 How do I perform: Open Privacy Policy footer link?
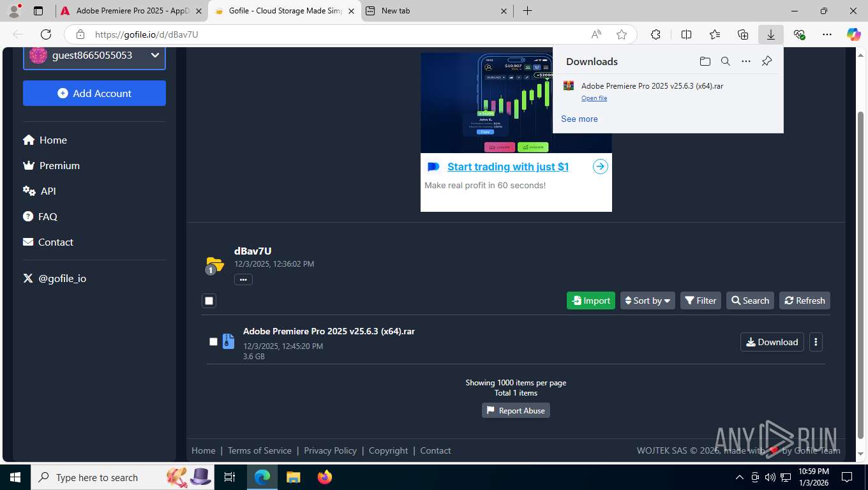331,450
